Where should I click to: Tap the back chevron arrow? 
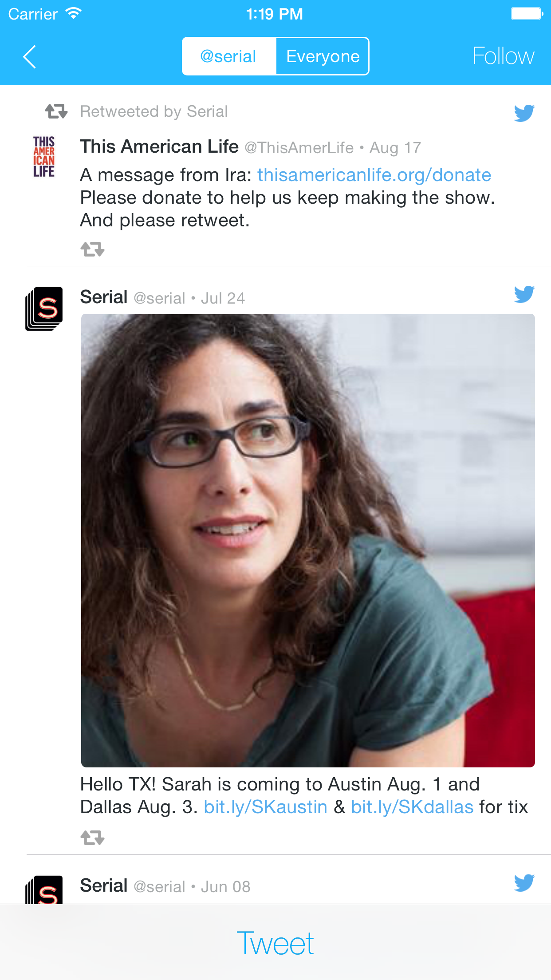pyautogui.click(x=29, y=57)
